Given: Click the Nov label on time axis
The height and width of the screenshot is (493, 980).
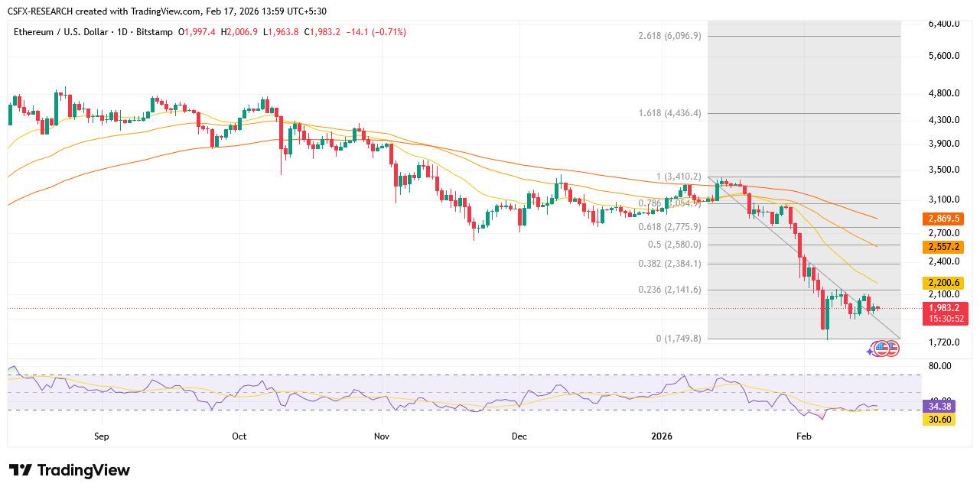Looking at the screenshot, I should point(383,436).
